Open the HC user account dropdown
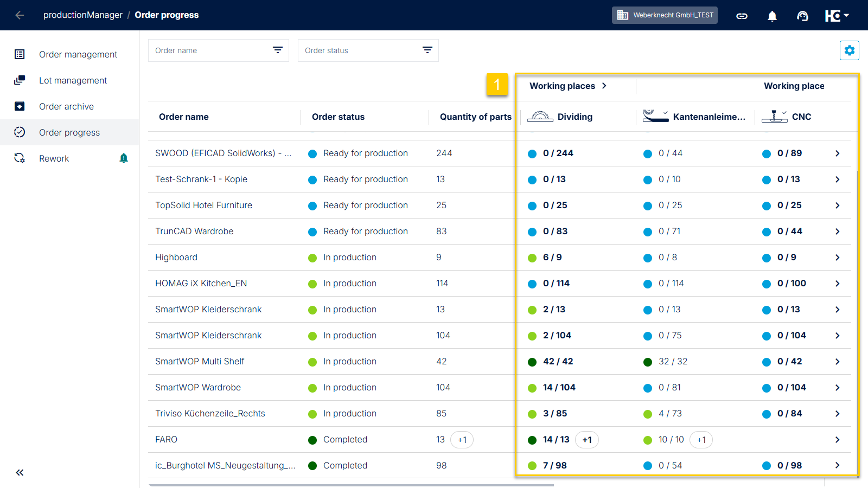 (x=837, y=16)
